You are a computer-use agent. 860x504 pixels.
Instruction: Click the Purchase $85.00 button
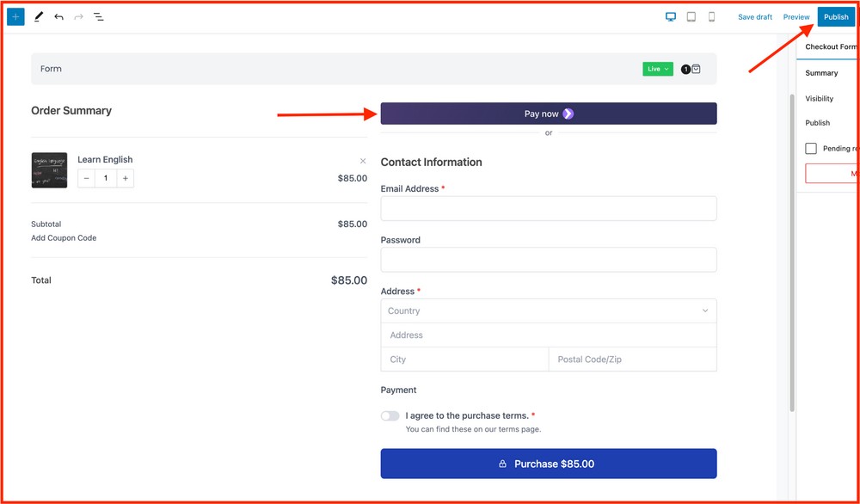point(548,464)
